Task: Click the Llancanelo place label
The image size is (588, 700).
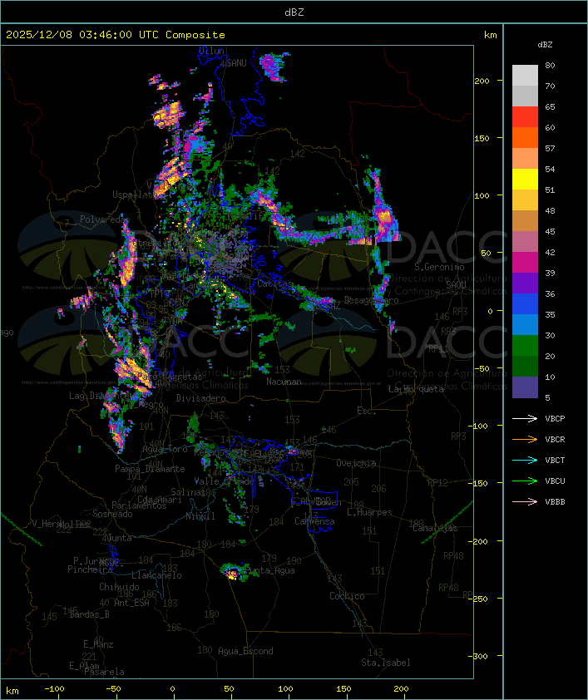Action: [156, 575]
